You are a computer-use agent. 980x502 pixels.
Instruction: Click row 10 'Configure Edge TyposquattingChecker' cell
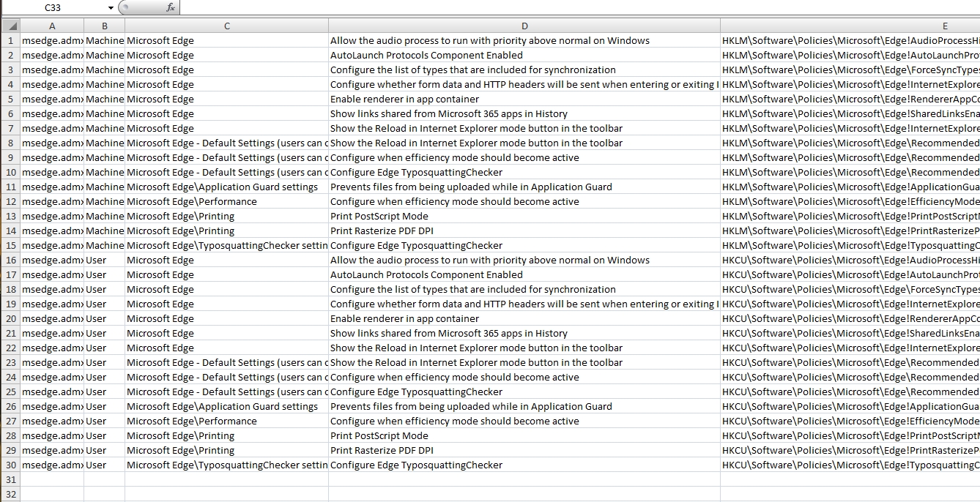[524, 172]
